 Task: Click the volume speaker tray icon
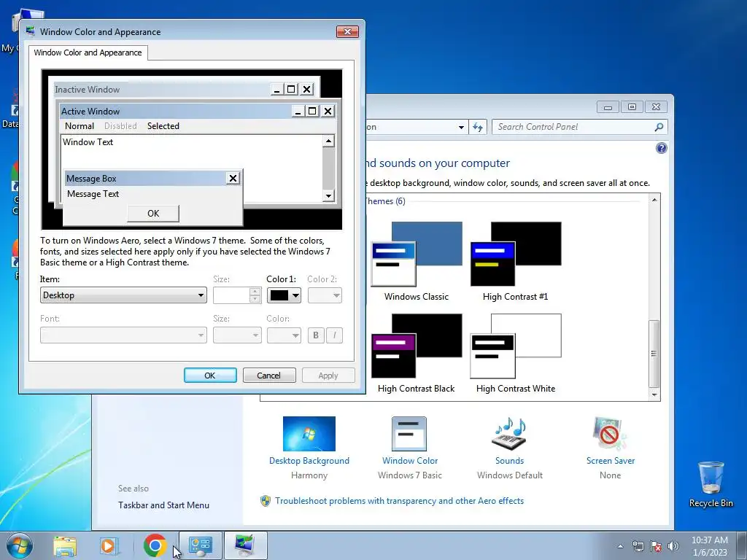(673, 546)
